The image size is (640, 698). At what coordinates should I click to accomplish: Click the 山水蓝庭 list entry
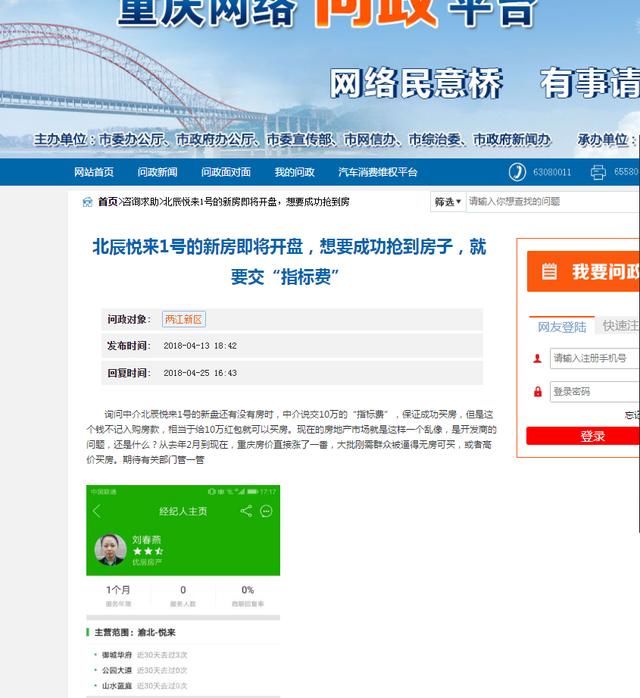(x=117, y=686)
